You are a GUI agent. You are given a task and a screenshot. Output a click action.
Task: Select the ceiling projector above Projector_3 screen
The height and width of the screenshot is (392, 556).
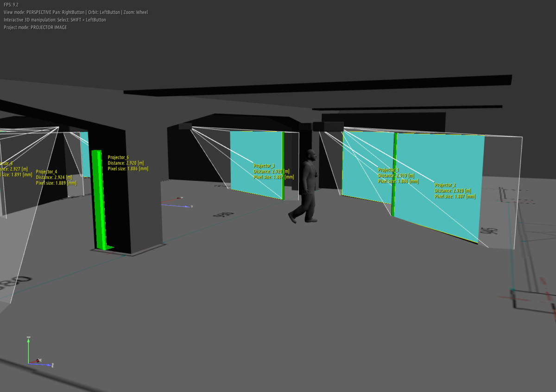pyautogui.click(x=185, y=126)
